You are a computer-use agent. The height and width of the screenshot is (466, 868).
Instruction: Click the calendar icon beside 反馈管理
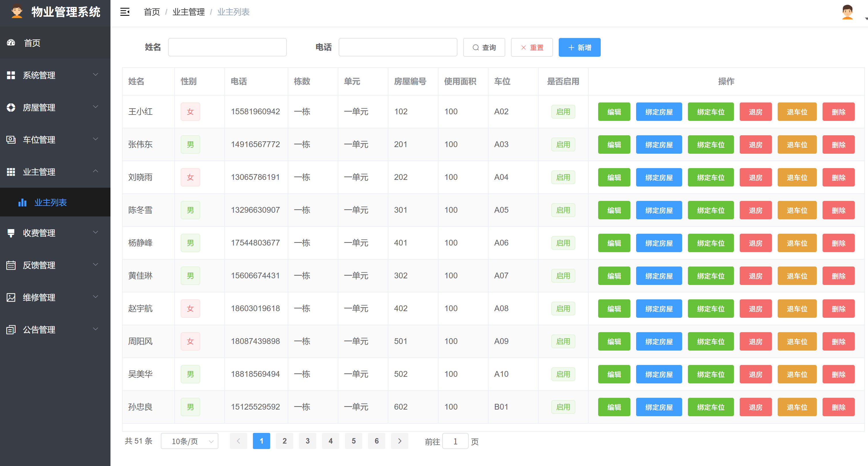[x=11, y=265]
